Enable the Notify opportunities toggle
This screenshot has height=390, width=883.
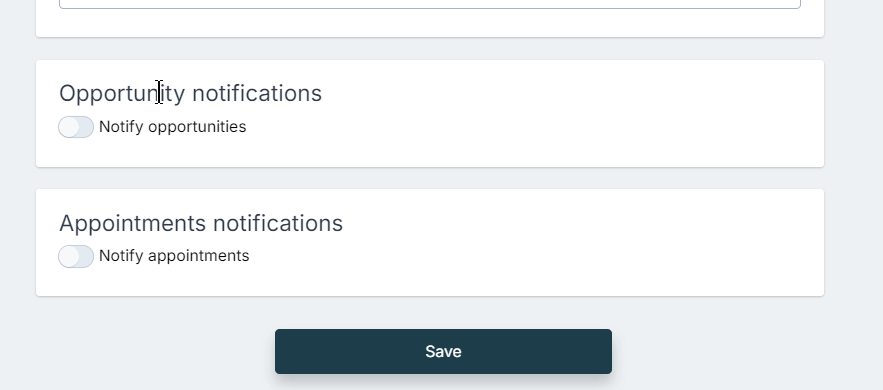(76, 127)
